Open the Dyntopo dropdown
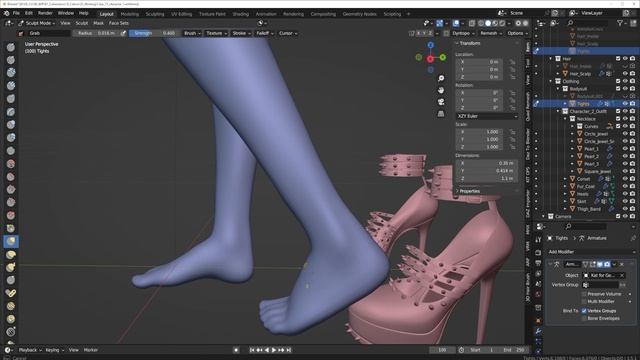 click(463, 33)
